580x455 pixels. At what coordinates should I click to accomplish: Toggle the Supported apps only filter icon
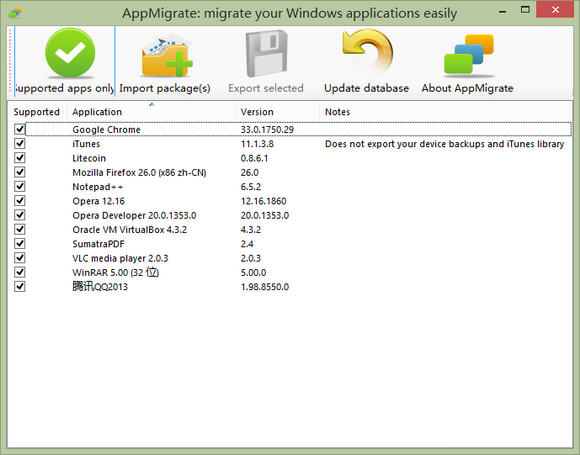click(70, 53)
